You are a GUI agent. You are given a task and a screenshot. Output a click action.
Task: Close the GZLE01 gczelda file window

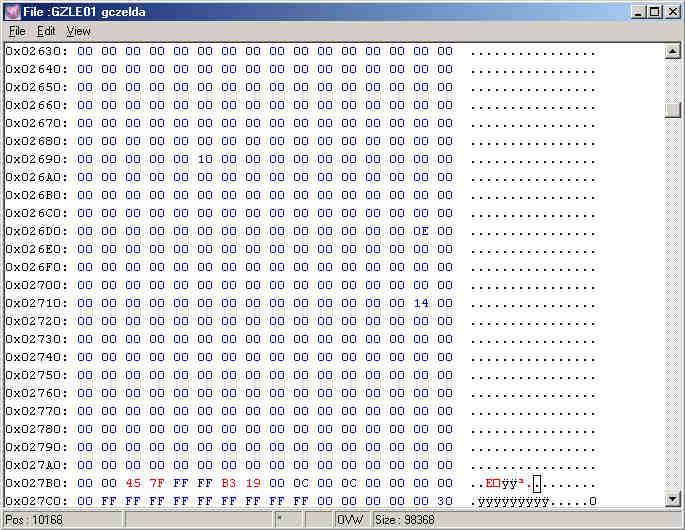click(672, 11)
